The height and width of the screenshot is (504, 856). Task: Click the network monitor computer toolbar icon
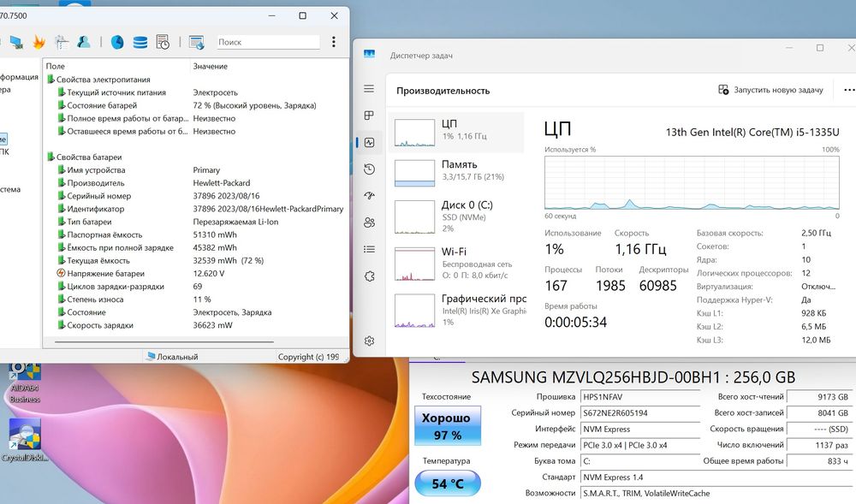(16, 42)
